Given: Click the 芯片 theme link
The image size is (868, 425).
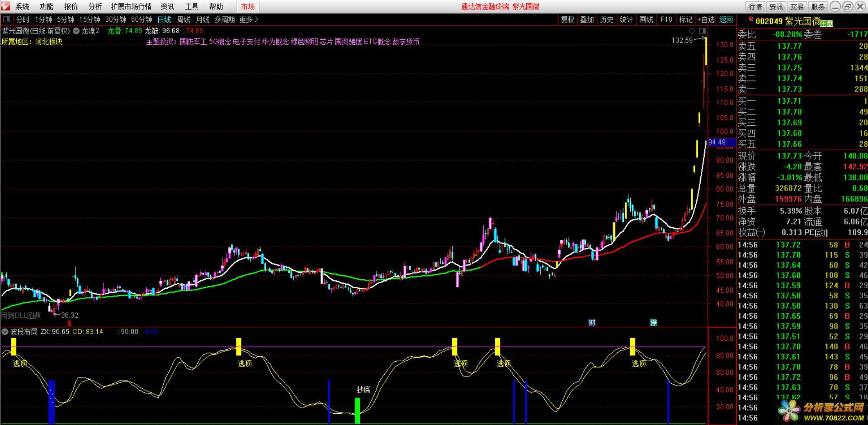Looking at the screenshot, I should (x=326, y=42).
